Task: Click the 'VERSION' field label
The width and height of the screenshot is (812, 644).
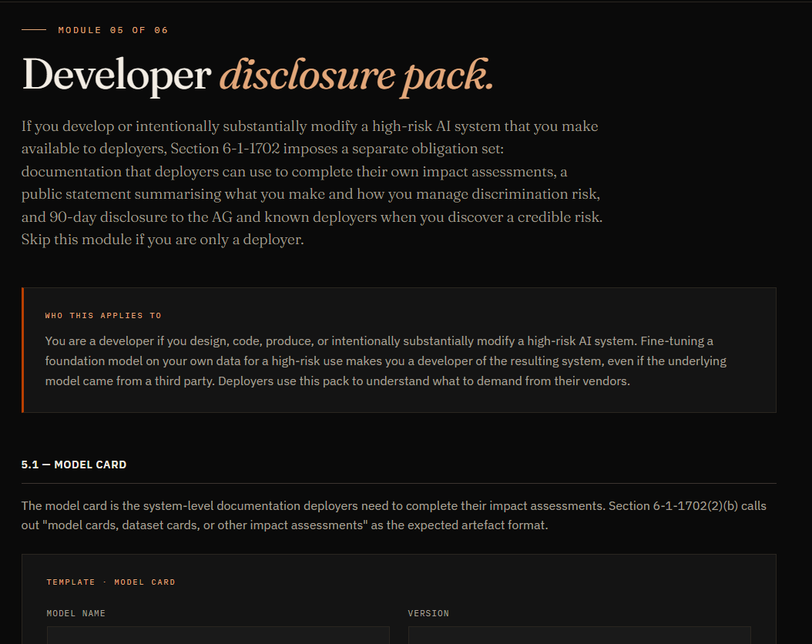Action: (x=428, y=613)
